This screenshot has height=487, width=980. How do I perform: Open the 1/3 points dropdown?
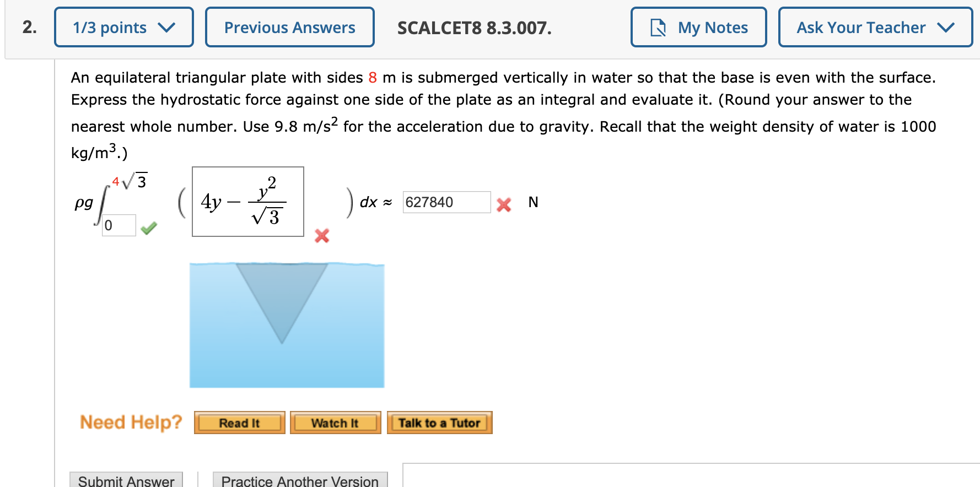click(x=123, y=27)
